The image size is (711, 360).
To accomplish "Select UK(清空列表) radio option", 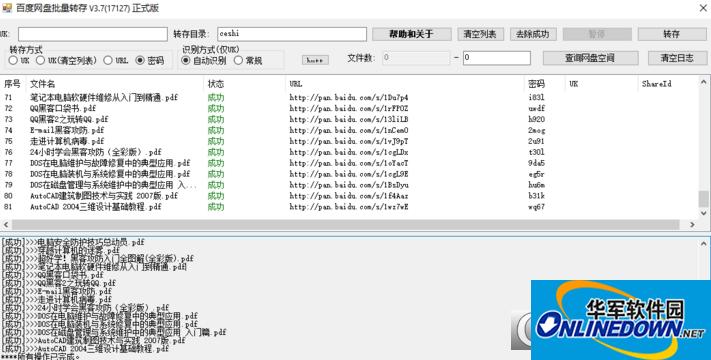I will point(40,60).
